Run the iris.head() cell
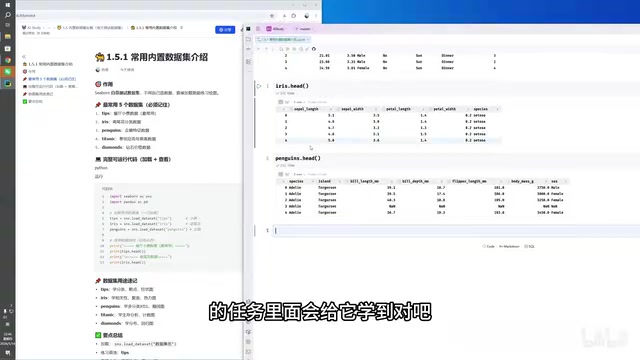 click(259, 86)
